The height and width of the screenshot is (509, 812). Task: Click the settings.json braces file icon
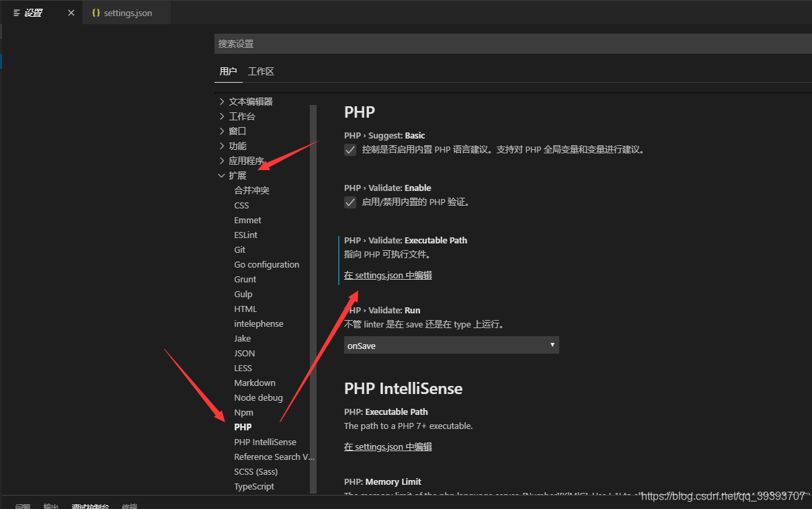click(96, 13)
